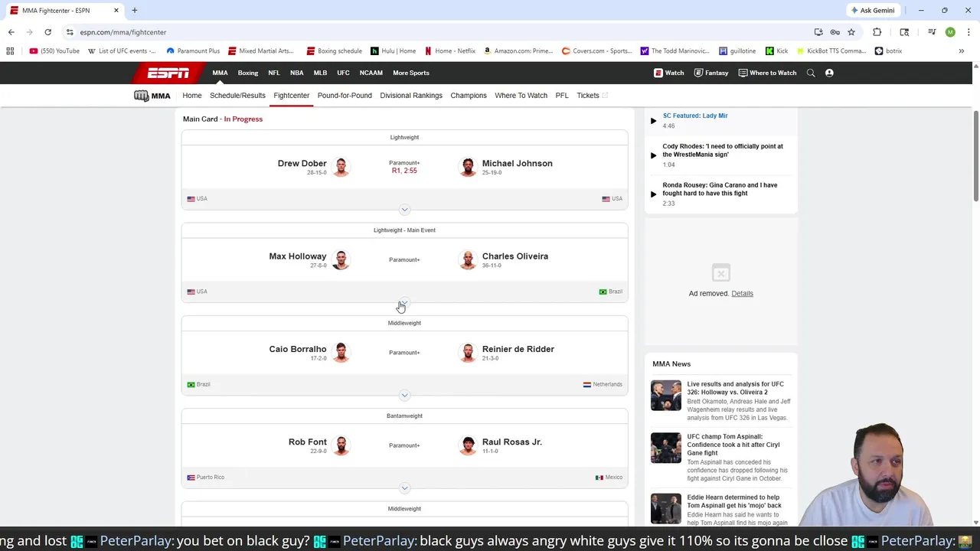Click Reinier de Ridder's headshot photo
The height and width of the screenshot is (551, 980).
(468, 352)
